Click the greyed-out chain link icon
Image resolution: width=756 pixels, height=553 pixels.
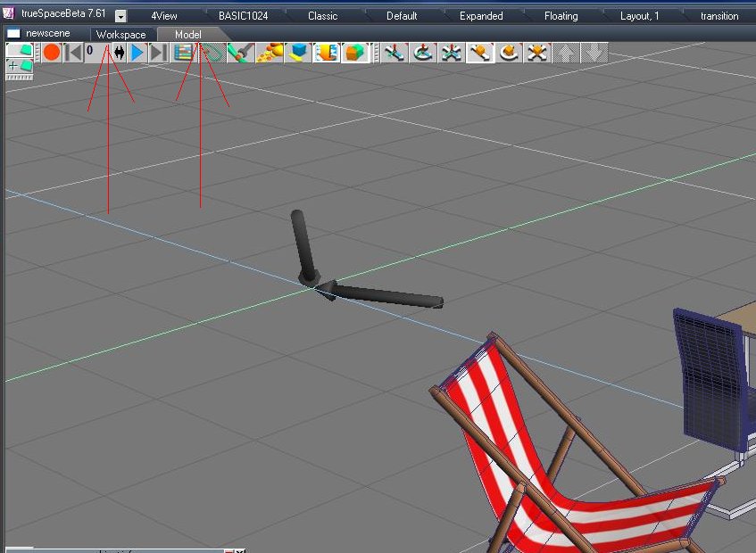(212, 52)
